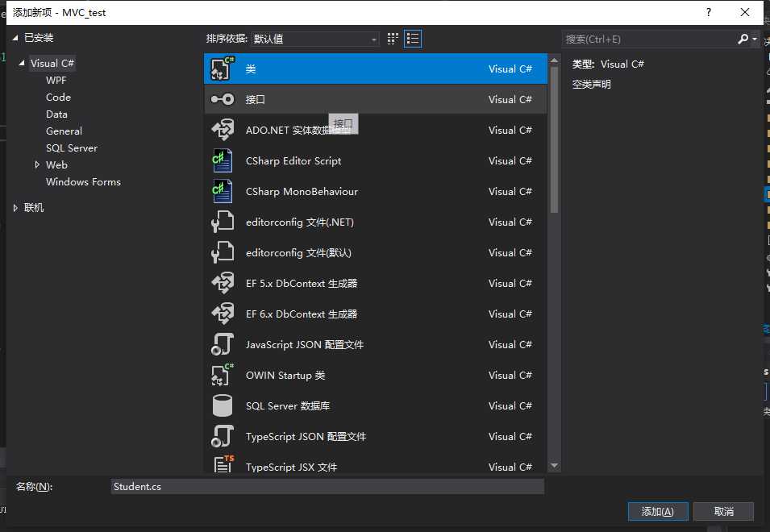
Task: Close the 添加新项 dialog
Action: pyautogui.click(x=745, y=12)
